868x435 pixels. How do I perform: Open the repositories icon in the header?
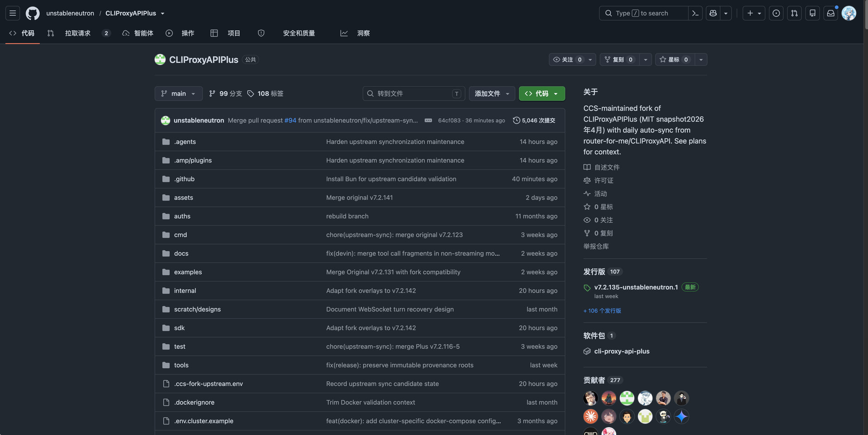tap(812, 13)
